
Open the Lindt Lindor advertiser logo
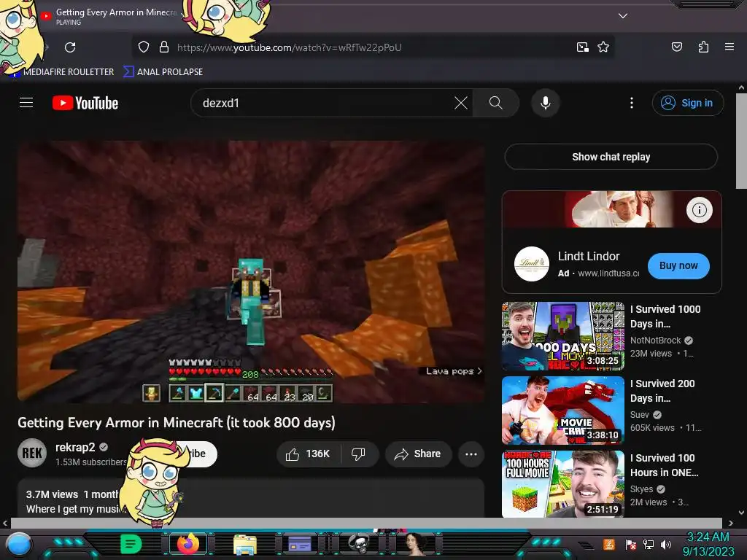coord(532,264)
